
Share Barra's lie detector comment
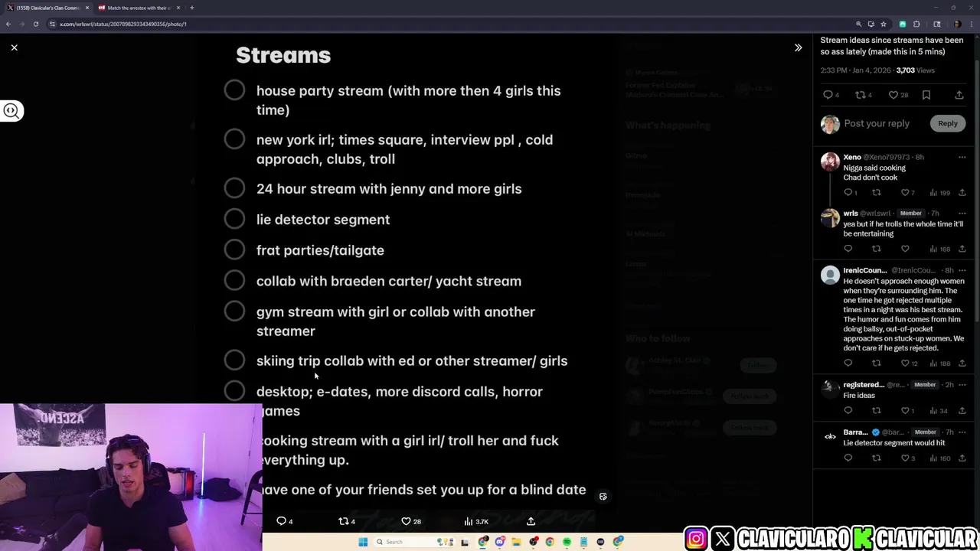962,458
